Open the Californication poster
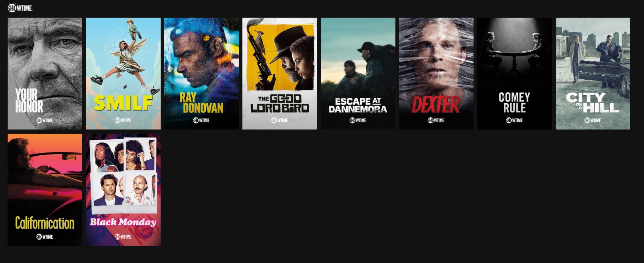Screen dimensions: 644x263 coord(45,190)
